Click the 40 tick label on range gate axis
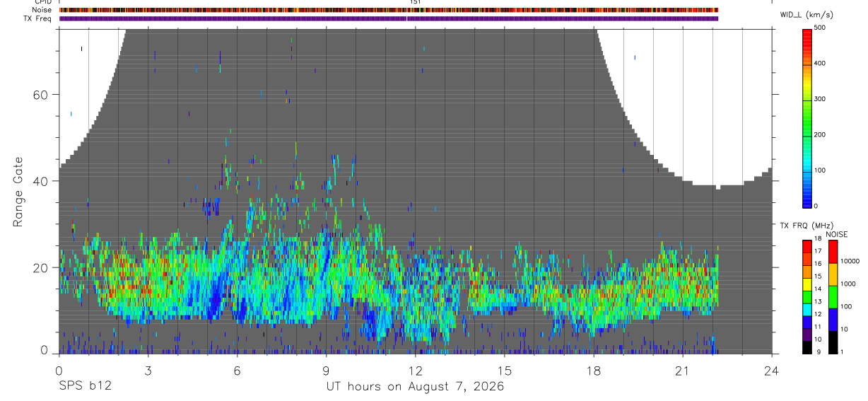The width and height of the screenshot is (868, 401). (40, 181)
